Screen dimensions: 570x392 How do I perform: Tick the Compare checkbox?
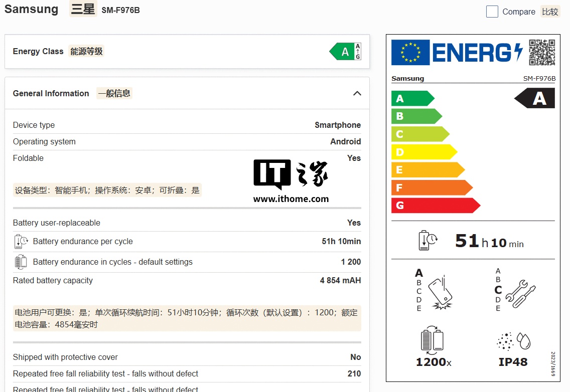tap(492, 12)
